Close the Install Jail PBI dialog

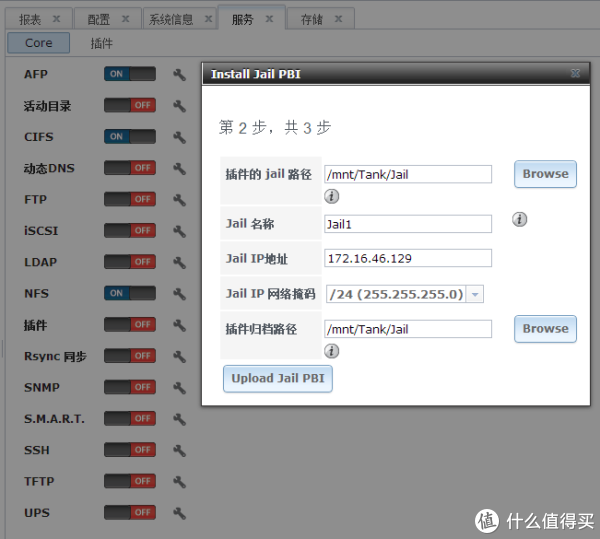click(x=575, y=74)
